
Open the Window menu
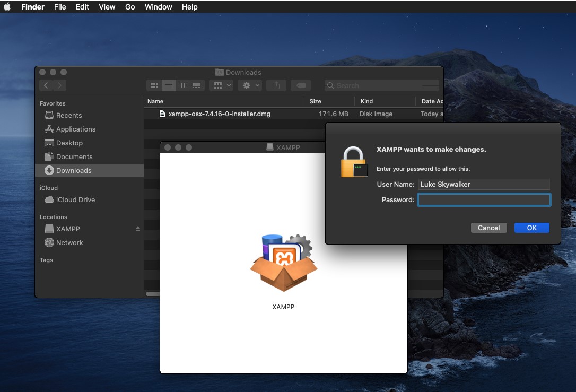(x=159, y=6)
